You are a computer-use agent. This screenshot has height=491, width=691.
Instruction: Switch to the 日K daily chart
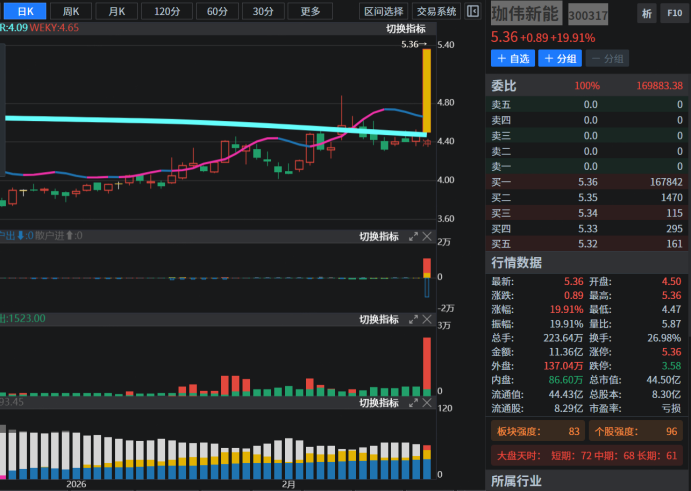[x=25, y=11]
